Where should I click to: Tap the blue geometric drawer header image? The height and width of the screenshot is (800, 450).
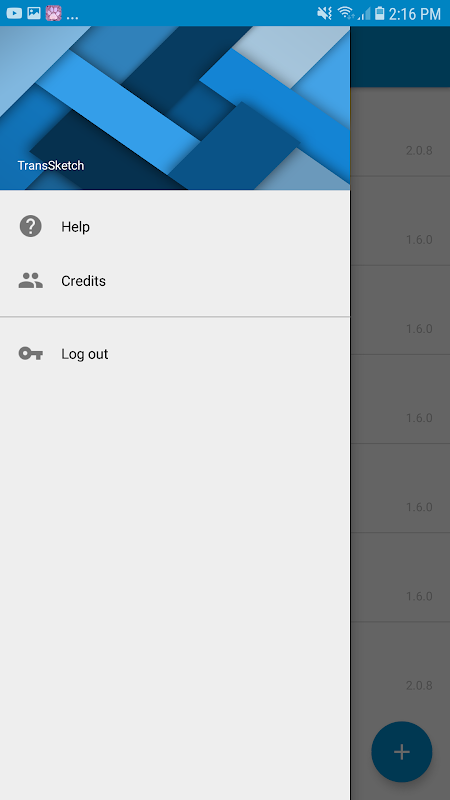[x=175, y=108]
